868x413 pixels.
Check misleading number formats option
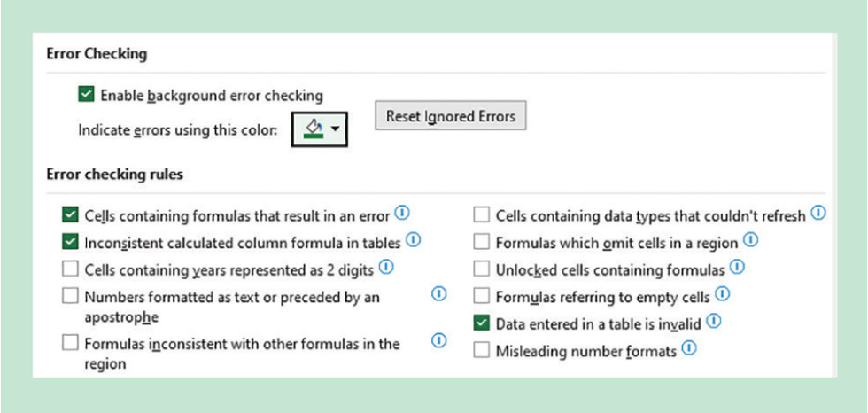point(481,351)
